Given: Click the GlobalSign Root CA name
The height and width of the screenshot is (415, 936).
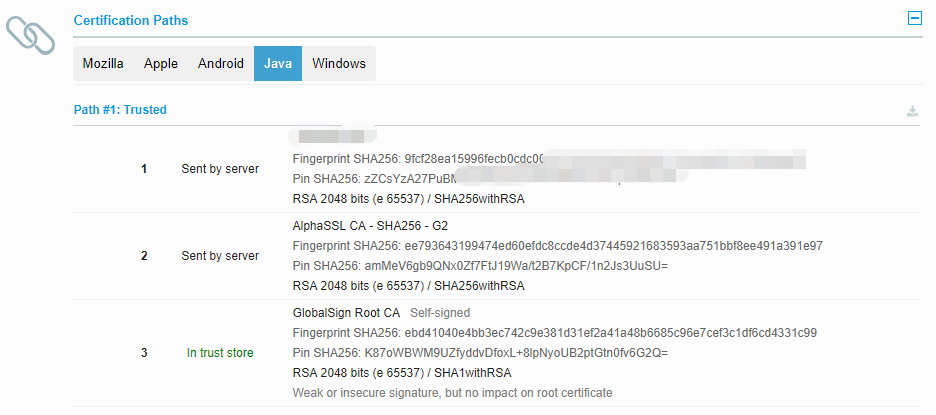Looking at the screenshot, I should pyautogui.click(x=346, y=313).
